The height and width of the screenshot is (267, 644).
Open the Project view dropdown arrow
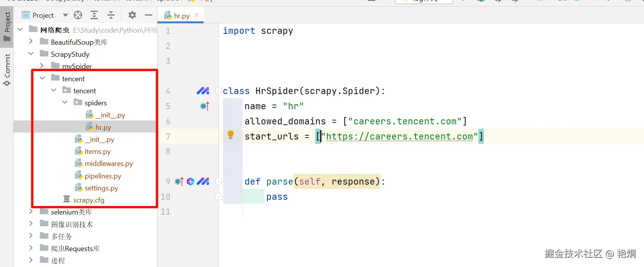coord(65,15)
